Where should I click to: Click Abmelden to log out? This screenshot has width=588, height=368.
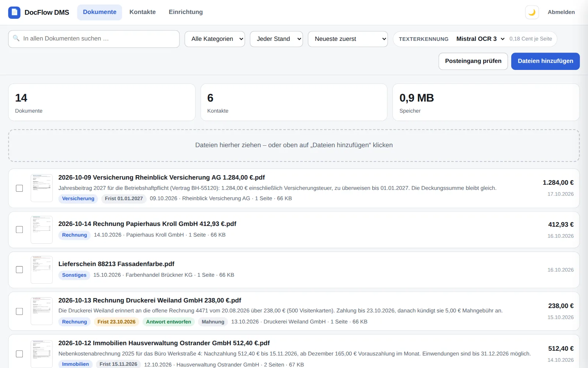click(x=561, y=12)
